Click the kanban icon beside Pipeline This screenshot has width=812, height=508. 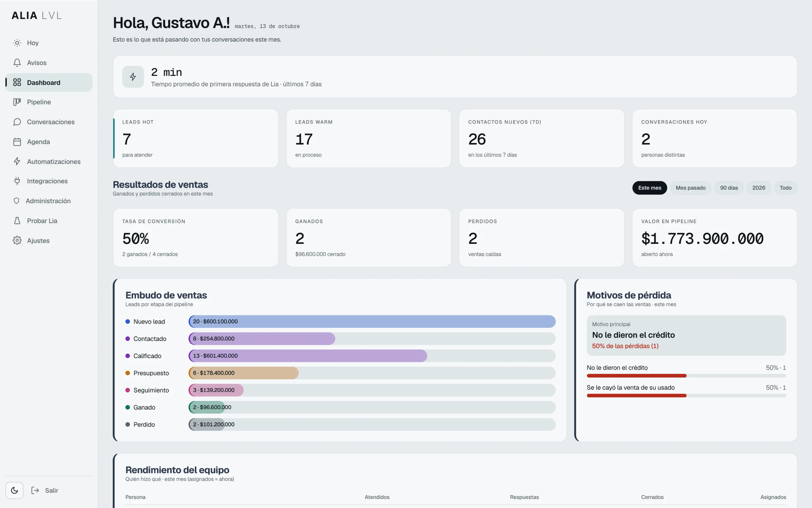17,102
